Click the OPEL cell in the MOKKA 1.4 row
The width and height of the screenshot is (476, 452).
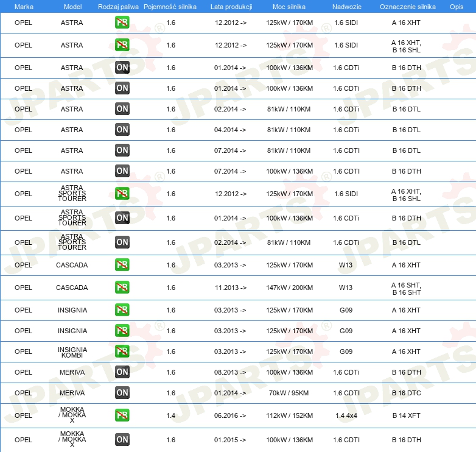click(23, 415)
